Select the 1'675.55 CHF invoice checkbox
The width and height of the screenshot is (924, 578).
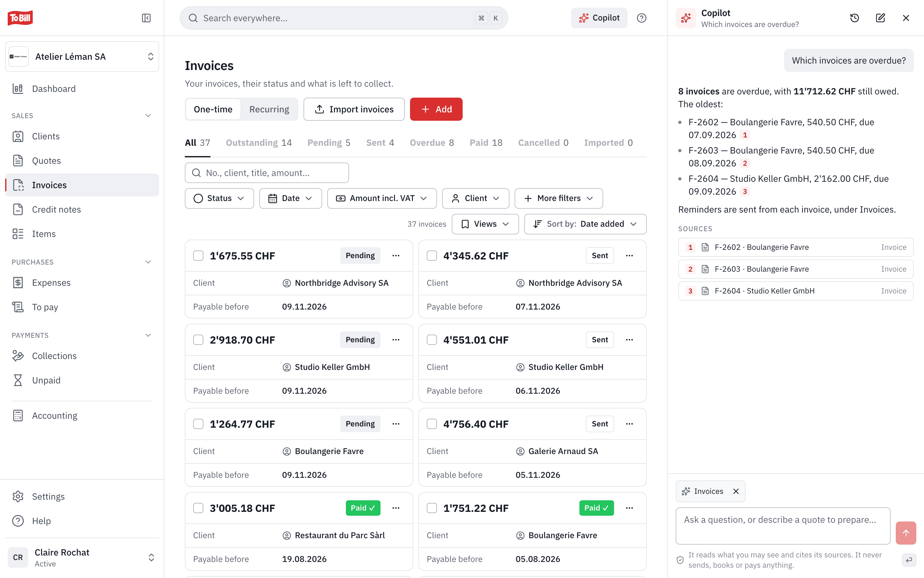(198, 255)
